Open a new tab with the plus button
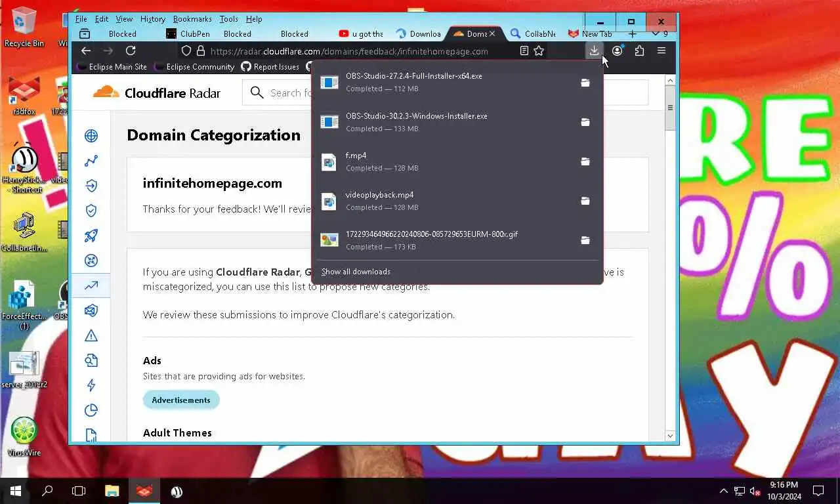 (x=632, y=33)
